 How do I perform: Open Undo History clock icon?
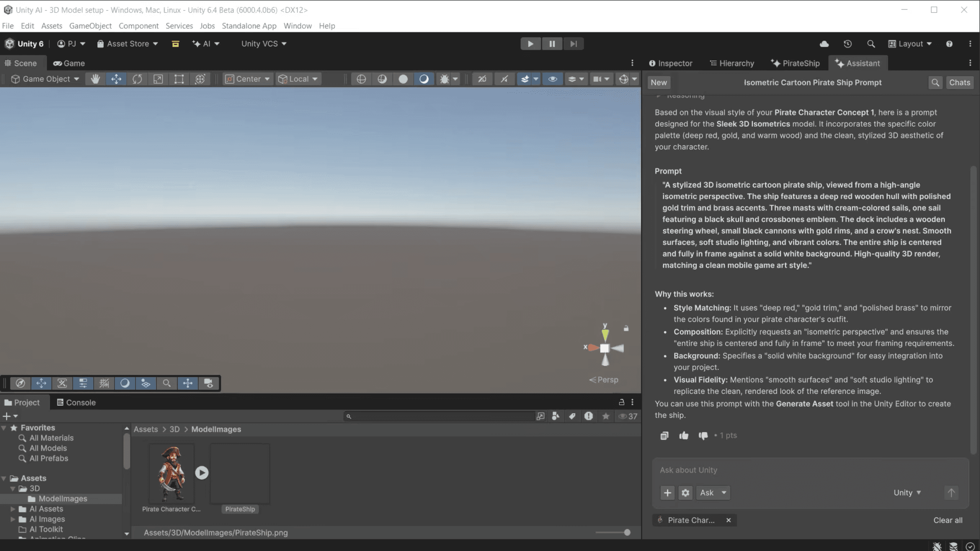pyautogui.click(x=848, y=44)
